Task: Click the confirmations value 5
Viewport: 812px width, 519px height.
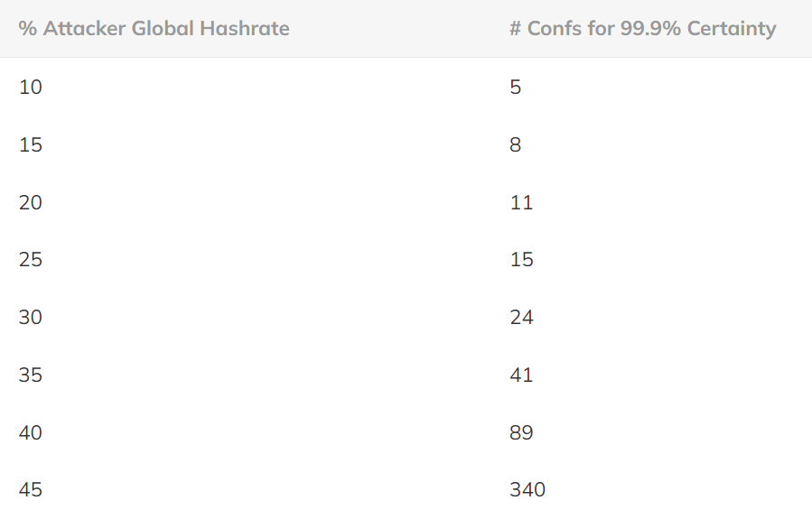Action: pos(516,87)
